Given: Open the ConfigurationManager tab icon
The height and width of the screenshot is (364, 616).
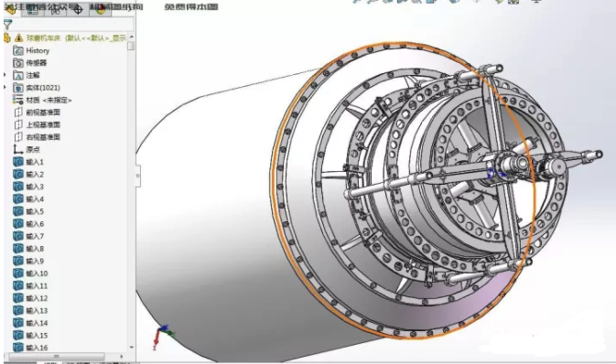Looking at the screenshot, I should point(56,10).
